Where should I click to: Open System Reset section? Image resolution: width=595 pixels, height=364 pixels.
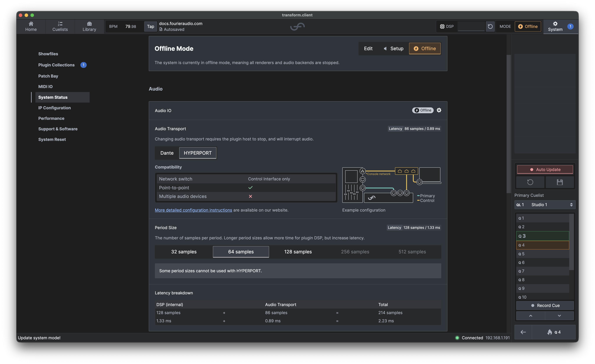click(52, 140)
